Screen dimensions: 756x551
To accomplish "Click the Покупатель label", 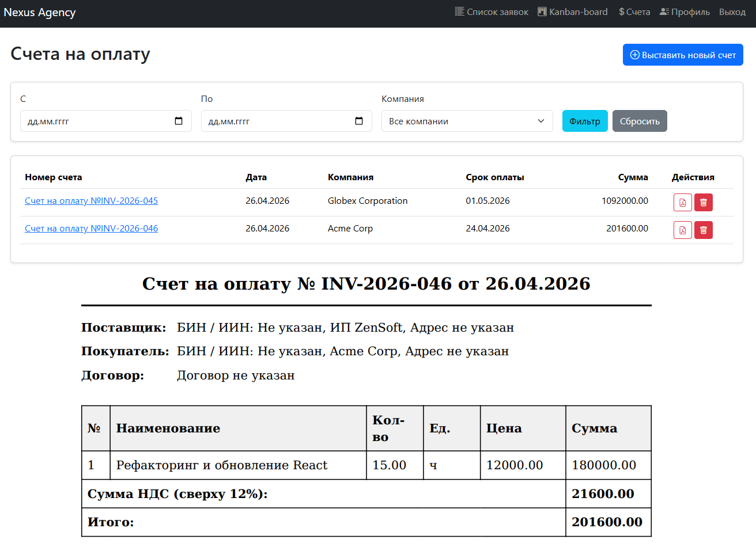I will click(x=125, y=351).
